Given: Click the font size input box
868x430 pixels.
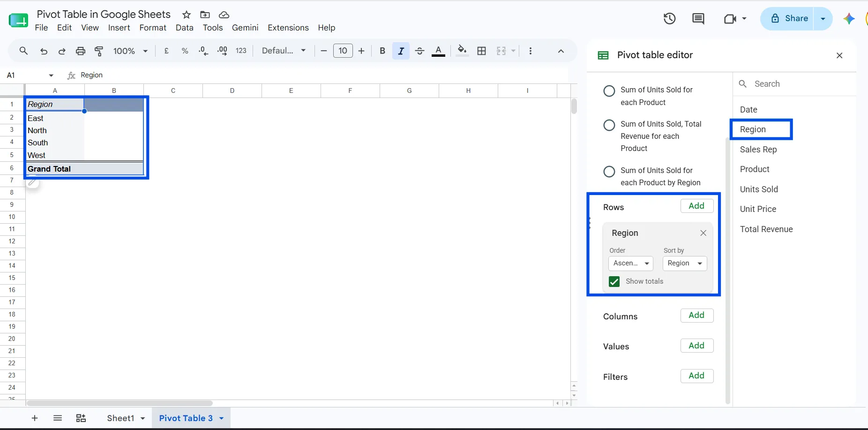Looking at the screenshot, I should point(343,51).
